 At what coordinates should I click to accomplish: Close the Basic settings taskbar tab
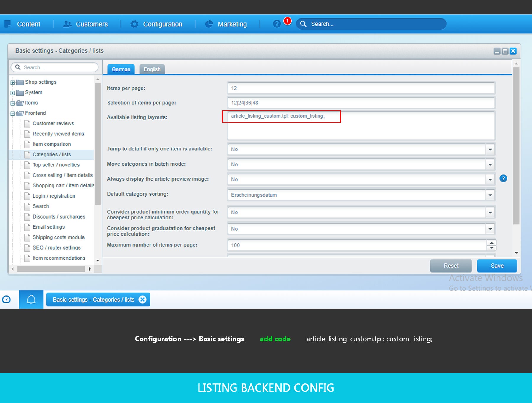tap(142, 300)
